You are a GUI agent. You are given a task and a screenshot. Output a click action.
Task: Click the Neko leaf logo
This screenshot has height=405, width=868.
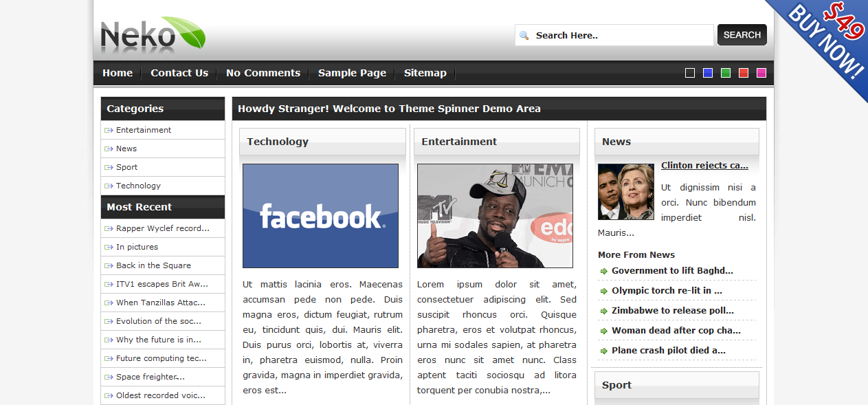(153, 36)
